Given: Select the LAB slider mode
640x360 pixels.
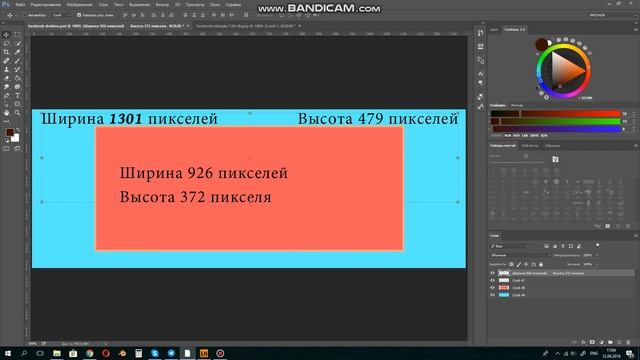Looking at the screenshot, I should pos(525,135).
